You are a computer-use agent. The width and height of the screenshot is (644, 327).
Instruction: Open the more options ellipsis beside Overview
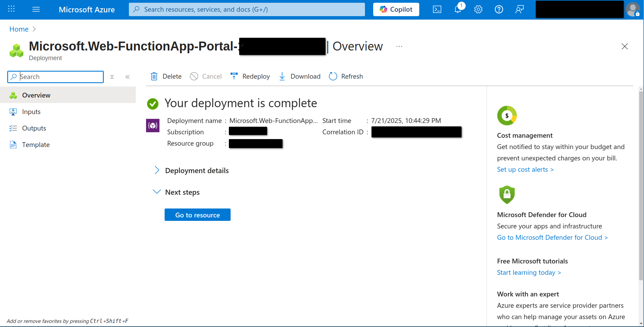click(399, 46)
